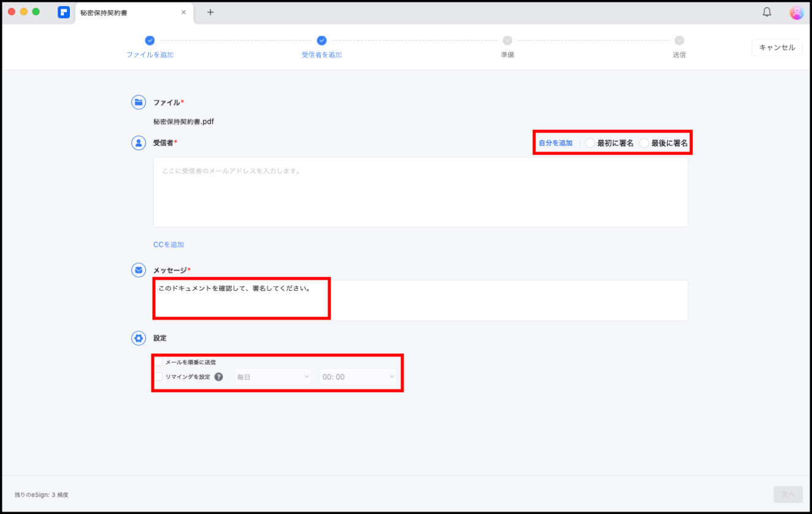812x514 pixels.
Task: Open the 00:00 time dropdown
Action: (x=358, y=377)
